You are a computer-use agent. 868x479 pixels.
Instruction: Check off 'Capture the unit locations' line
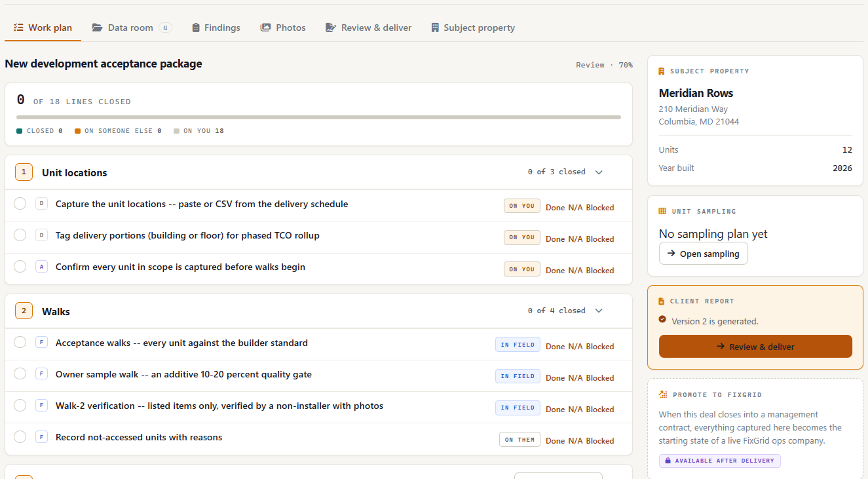(x=20, y=204)
